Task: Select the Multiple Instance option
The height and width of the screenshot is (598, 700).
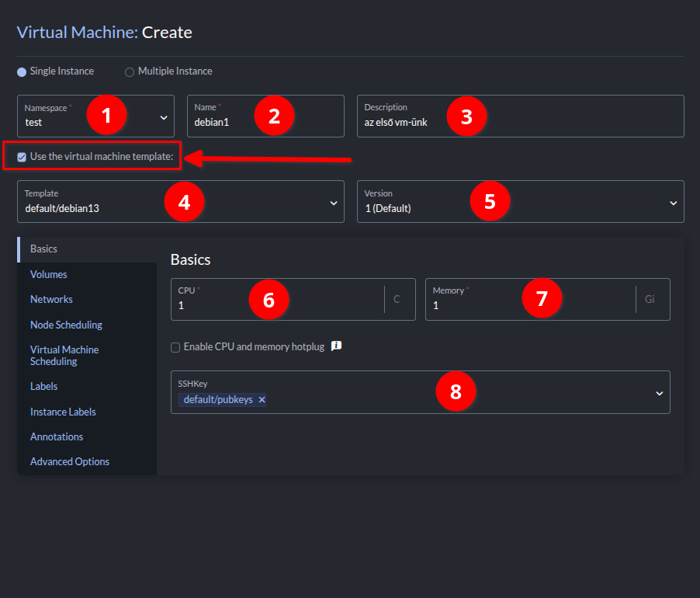Action: [x=130, y=71]
